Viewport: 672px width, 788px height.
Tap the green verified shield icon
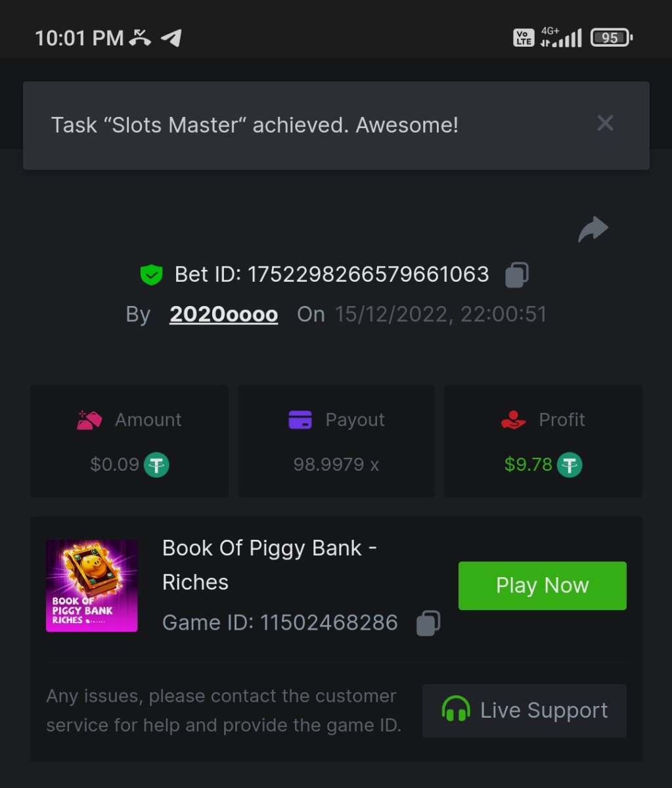click(152, 274)
